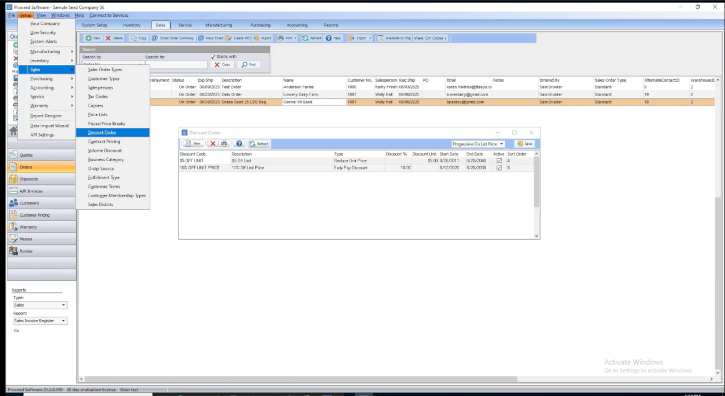
Task: Click red X delete in Discount Codes
Action: click(x=213, y=144)
